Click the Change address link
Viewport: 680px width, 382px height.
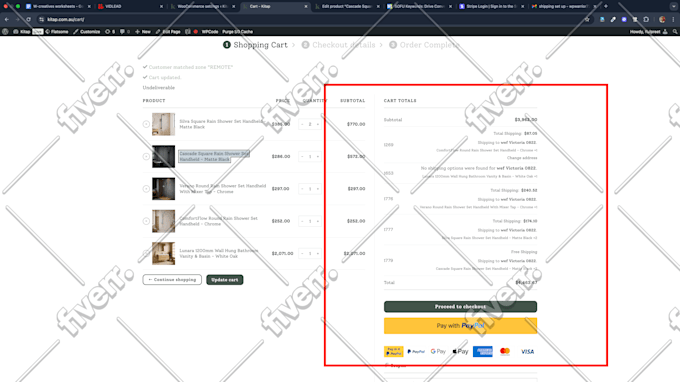(522, 158)
